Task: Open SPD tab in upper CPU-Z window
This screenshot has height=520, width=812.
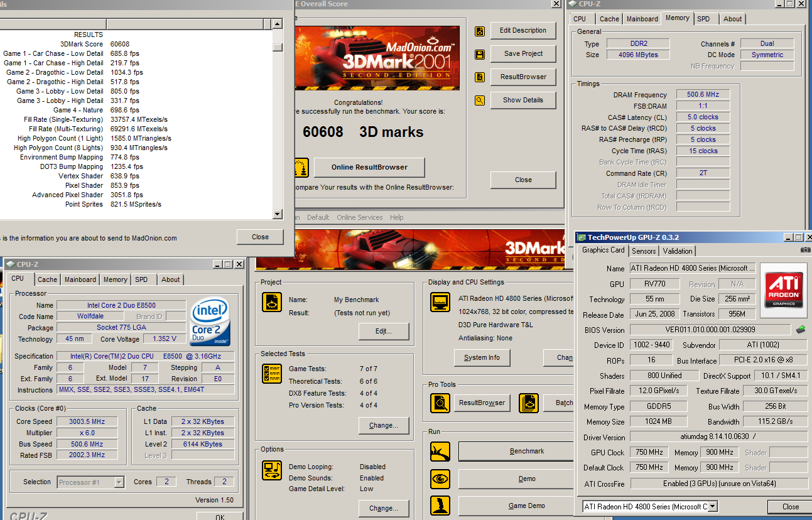Action: click(x=703, y=19)
